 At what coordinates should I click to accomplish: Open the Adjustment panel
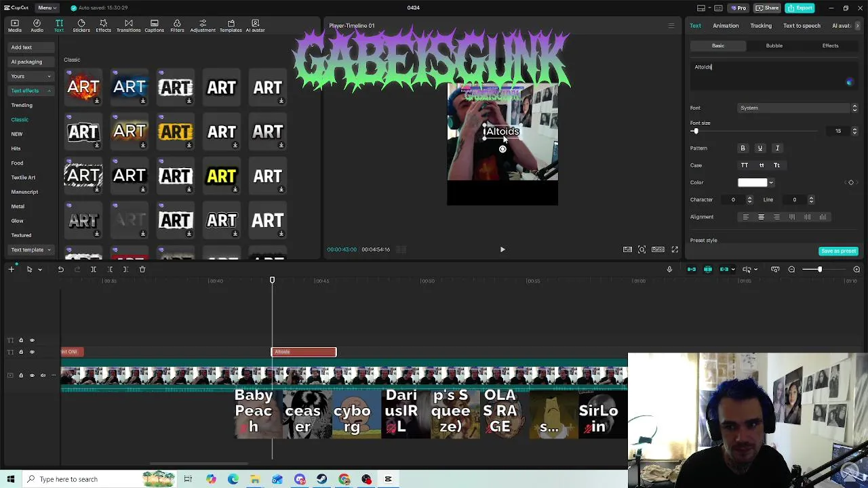[203, 26]
